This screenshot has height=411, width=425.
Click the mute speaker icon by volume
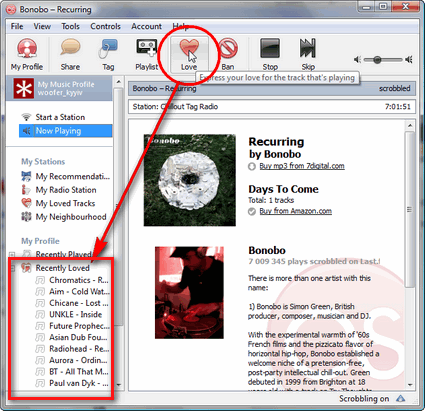point(357,60)
